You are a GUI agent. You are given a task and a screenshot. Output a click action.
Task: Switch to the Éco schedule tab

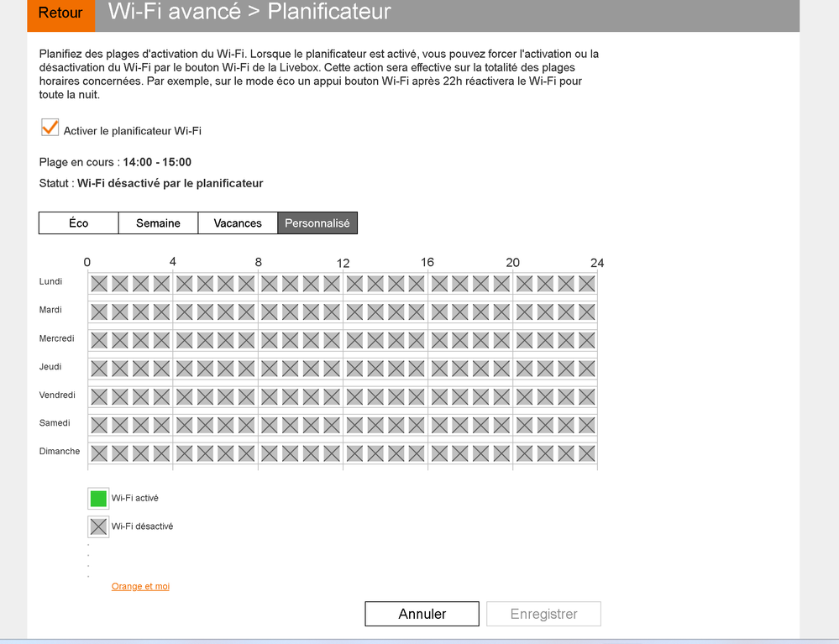[x=79, y=223]
